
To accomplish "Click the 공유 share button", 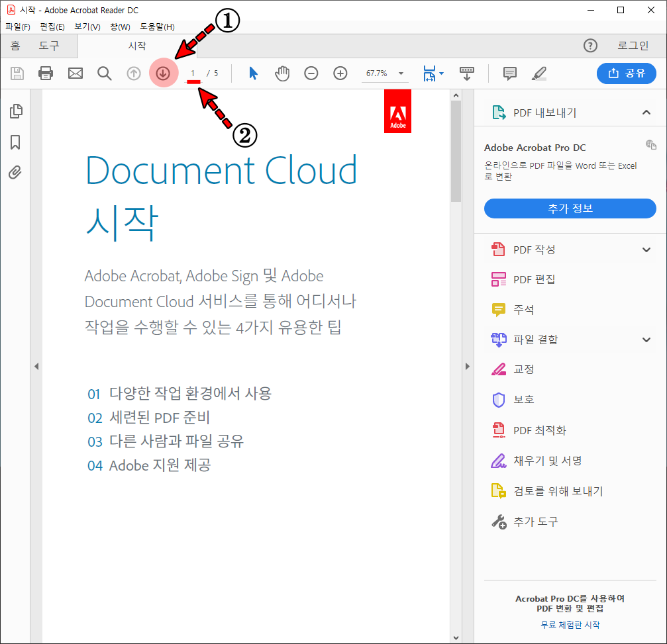I will (626, 73).
